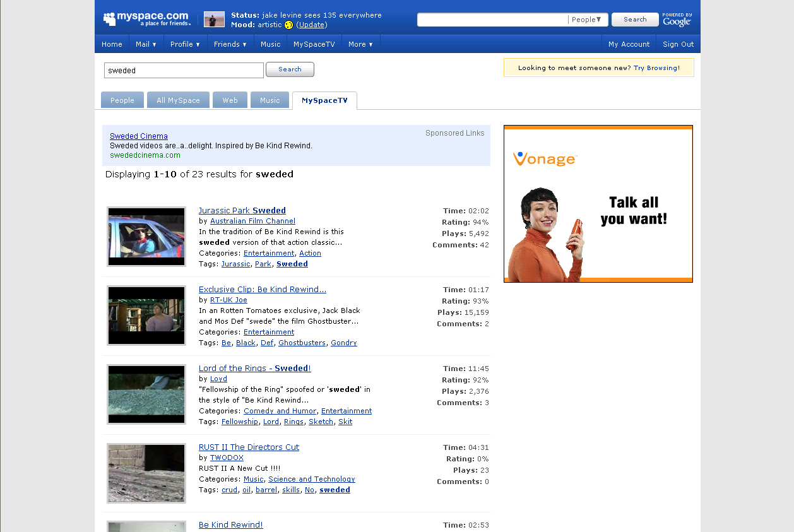794x532 pixels.
Task: Switch to the All MySpace tab
Action: click(x=178, y=100)
